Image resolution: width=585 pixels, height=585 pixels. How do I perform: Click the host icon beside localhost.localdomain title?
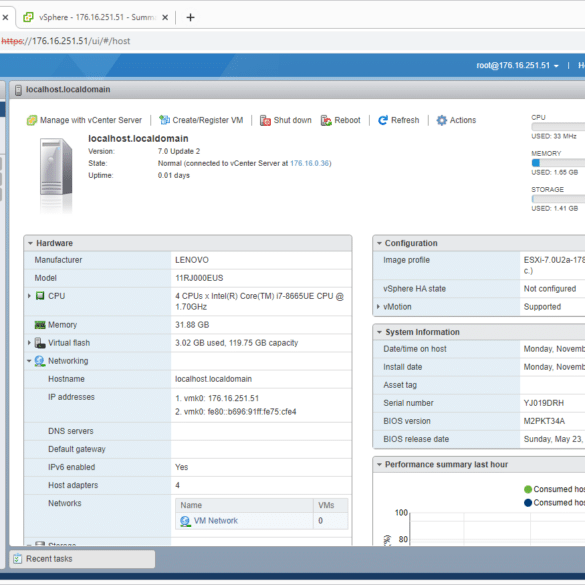(18, 90)
